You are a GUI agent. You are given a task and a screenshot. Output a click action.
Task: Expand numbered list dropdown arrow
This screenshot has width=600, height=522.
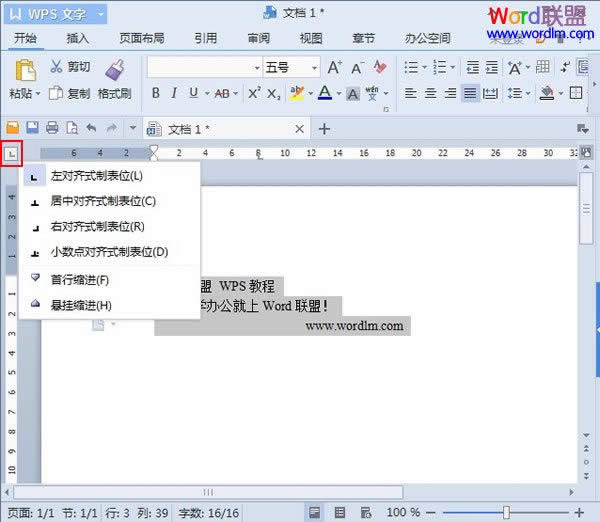pos(453,67)
